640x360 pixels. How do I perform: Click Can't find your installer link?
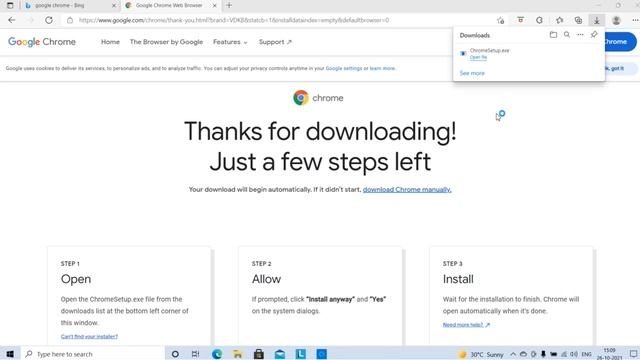(x=89, y=336)
